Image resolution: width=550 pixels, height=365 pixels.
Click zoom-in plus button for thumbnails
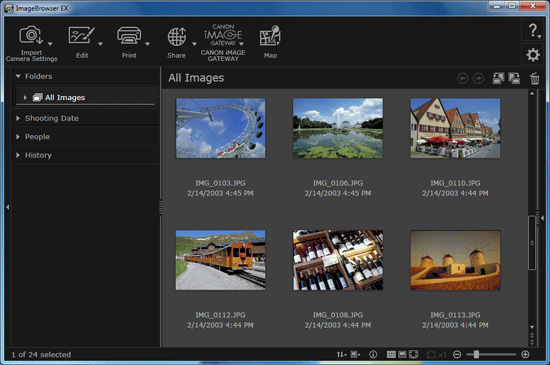tap(525, 354)
